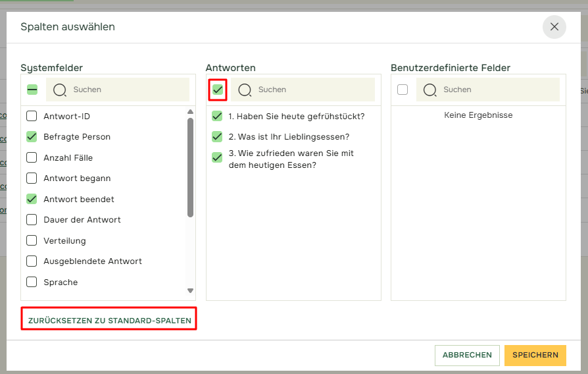
Task: Uncheck question 2 Was ist Ihr Lieblingsessen
Action: [x=217, y=137]
